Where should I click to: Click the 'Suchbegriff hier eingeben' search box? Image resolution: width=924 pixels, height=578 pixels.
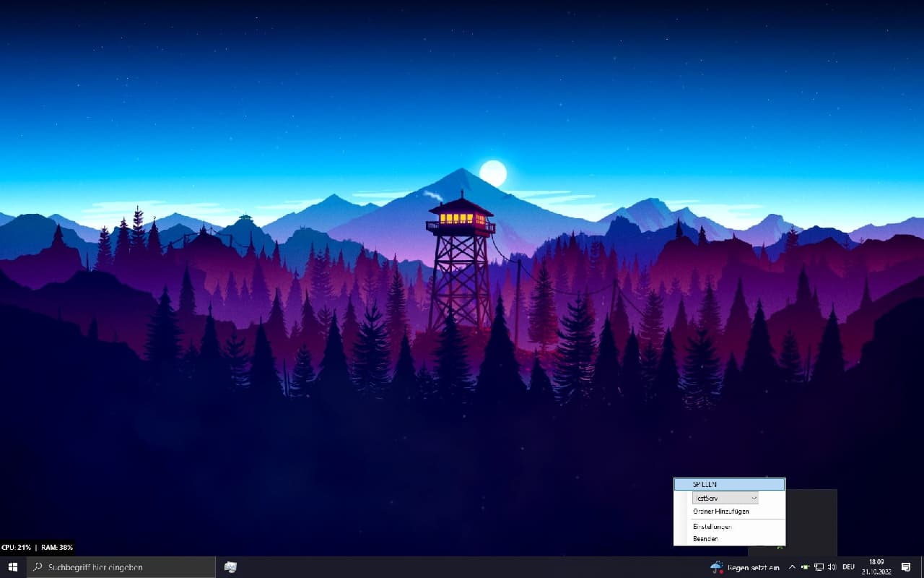coord(121,567)
